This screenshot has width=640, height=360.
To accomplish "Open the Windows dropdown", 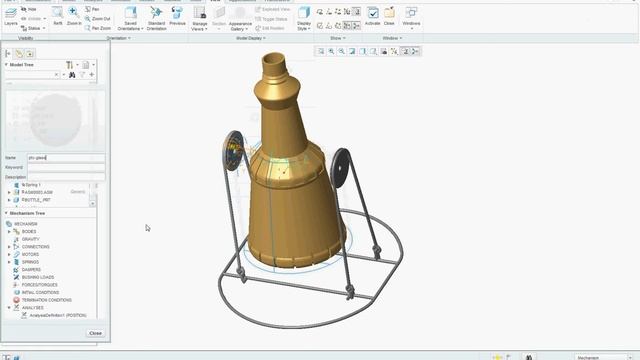I will (x=411, y=19).
